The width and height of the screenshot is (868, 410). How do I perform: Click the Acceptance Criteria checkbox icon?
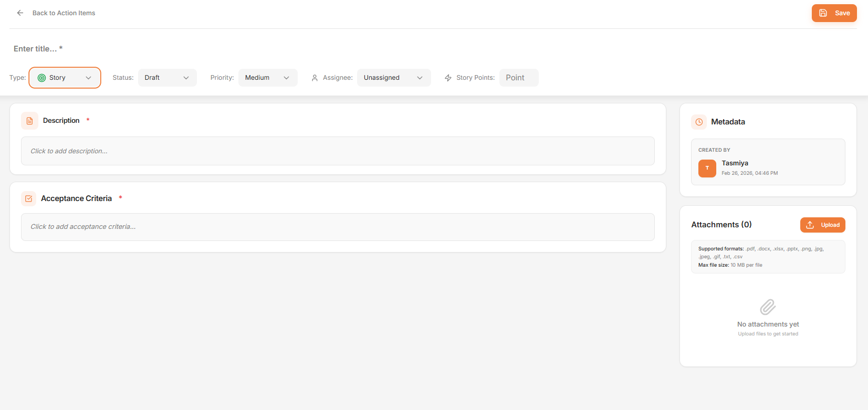pyautogui.click(x=29, y=198)
